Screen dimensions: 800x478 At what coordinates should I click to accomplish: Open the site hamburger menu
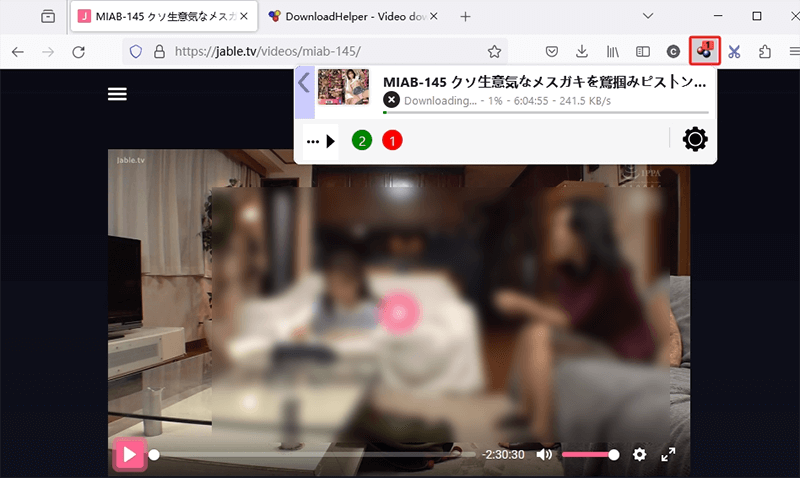(x=117, y=94)
